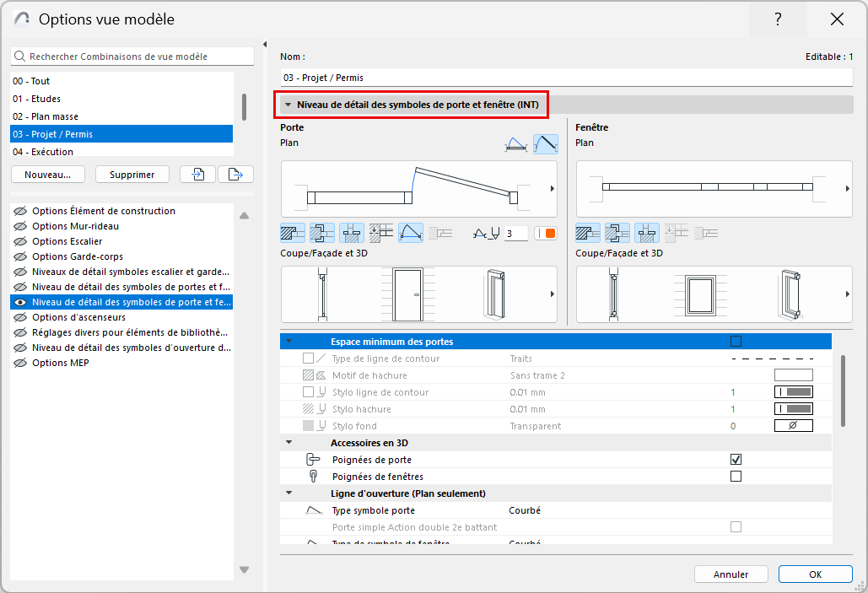
Task: Click the window handle icon for Poignées de fenêtres
Action: pyautogui.click(x=313, y=477)
